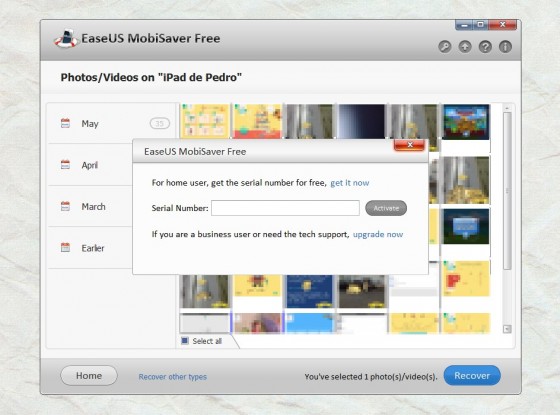Click the 'Photos/Videos on "iPad de Pedro"' heading
Image resolution: width=560 pixels, height=415 pixels.
point(151,78)
